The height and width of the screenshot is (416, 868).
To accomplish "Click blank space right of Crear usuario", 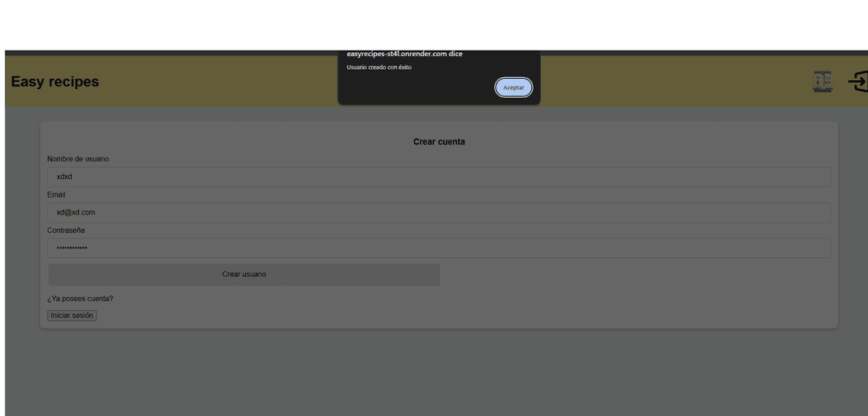I will pos(635,275).
